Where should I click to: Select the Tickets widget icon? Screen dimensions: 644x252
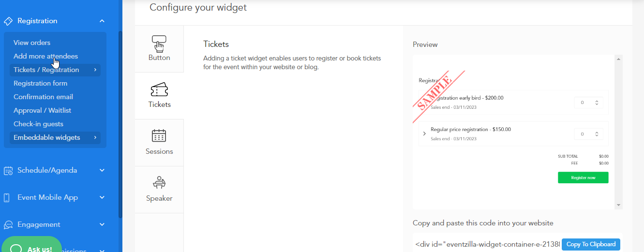tap(159, 90)
